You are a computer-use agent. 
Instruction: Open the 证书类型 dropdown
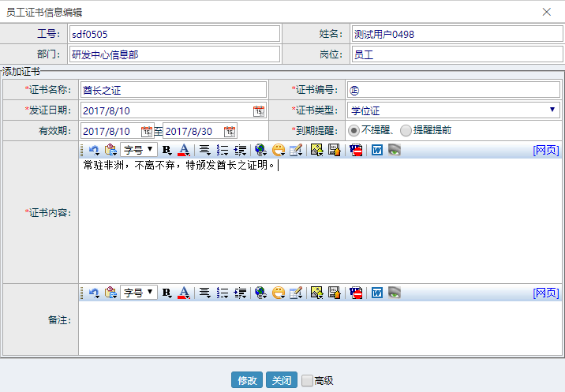pyautogui.click(x=453, y=110)
